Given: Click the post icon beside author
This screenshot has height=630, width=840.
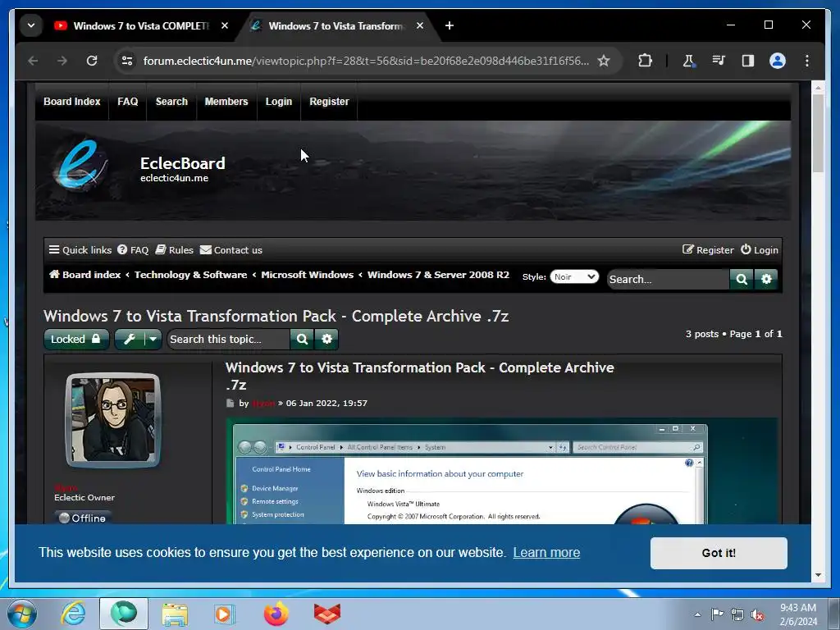Looking at the screenshot, I should click(230, 404).
